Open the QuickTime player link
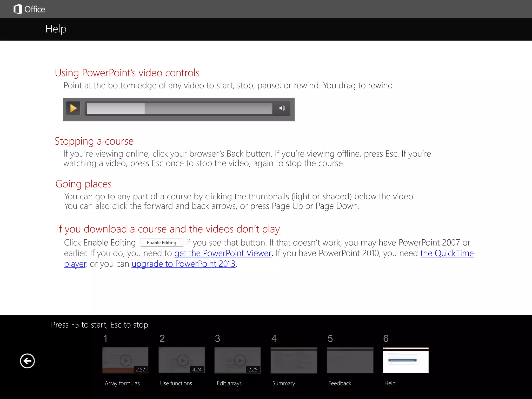 [x=447, y=253]
